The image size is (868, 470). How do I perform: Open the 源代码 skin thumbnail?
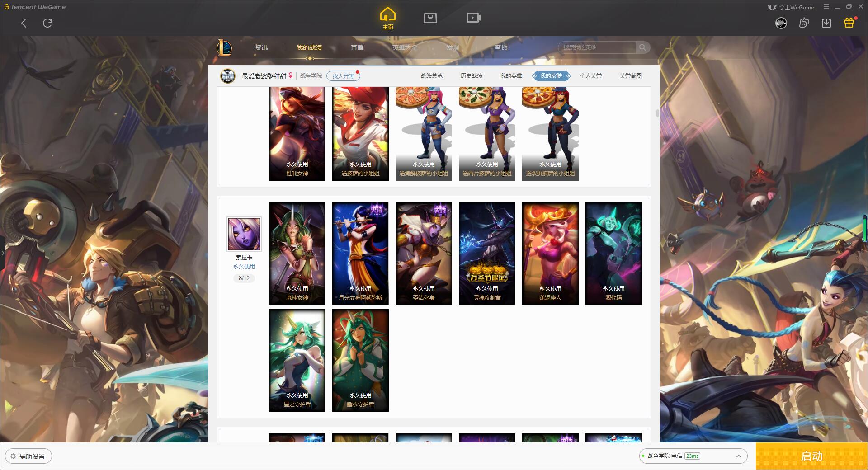613,254
